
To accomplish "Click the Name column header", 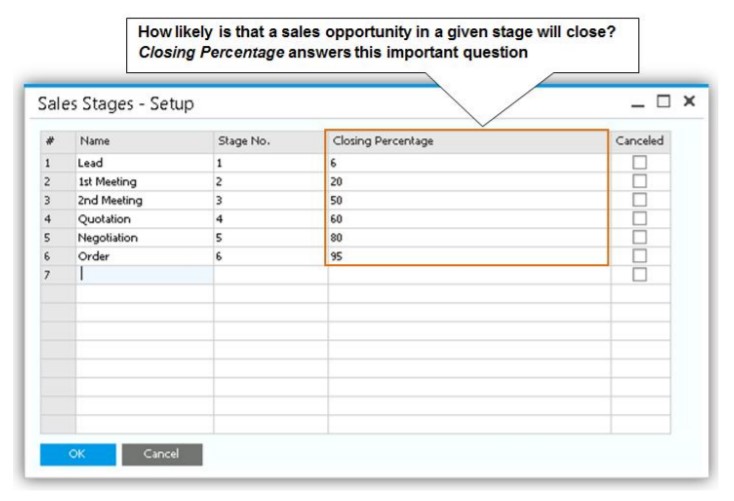I will 144,141.
